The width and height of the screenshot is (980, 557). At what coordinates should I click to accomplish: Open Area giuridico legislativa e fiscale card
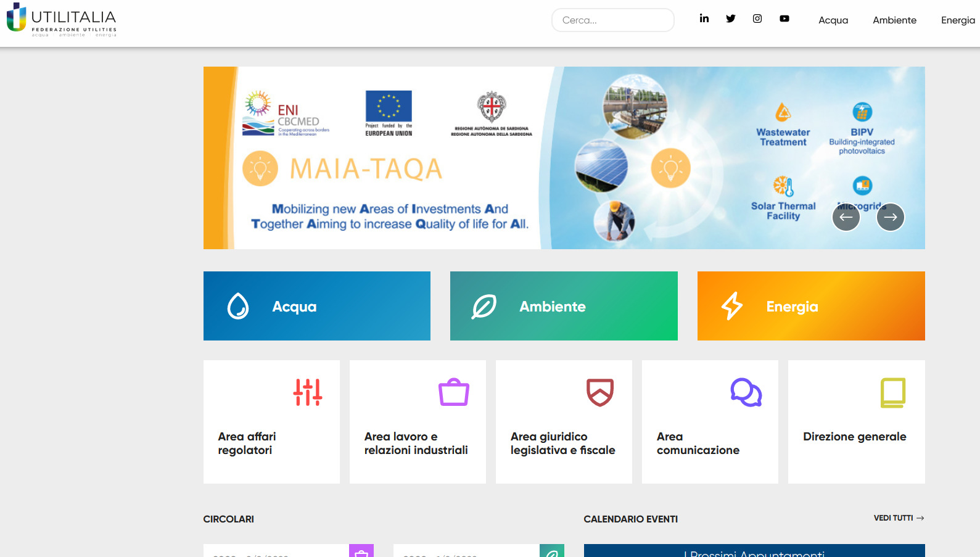564,422
